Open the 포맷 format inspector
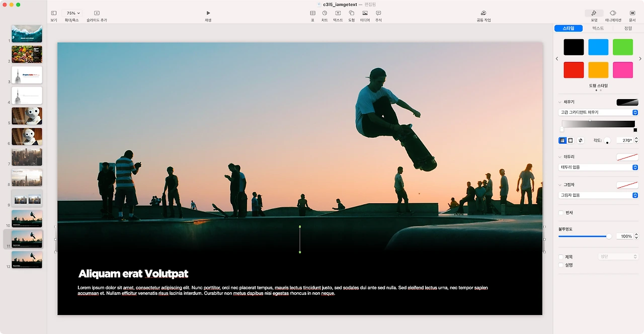The width and height of the screenshot is (644, 334). click(594, 16)
